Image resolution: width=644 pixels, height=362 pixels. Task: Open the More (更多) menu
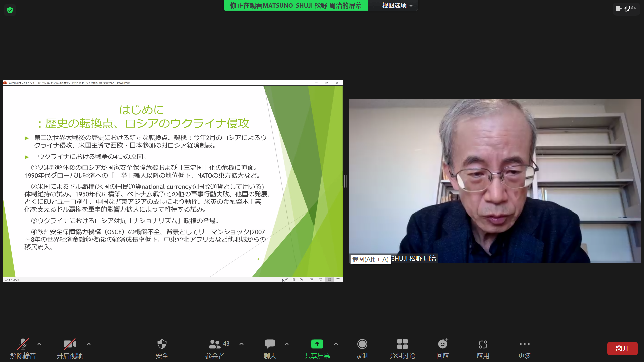[524, 344]
